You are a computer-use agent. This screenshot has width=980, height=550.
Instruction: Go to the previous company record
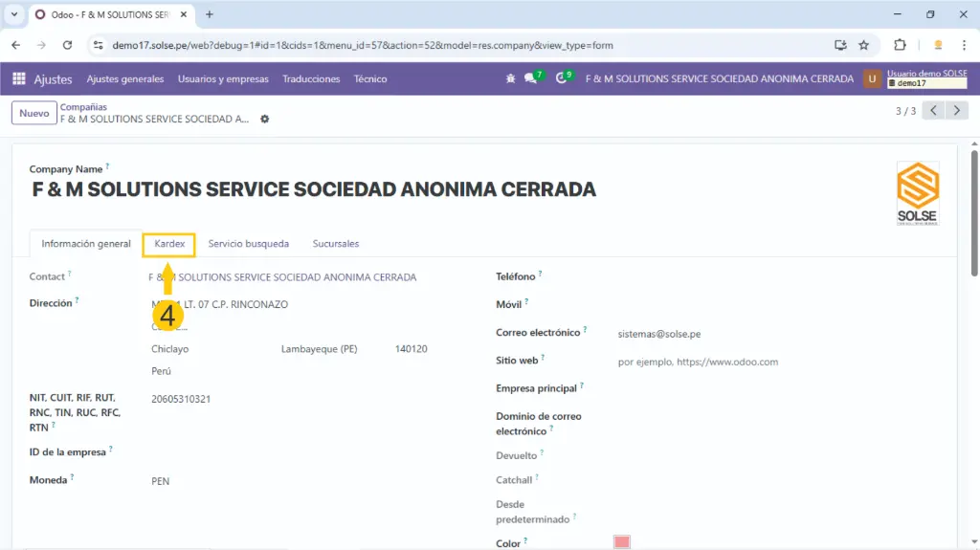pos(933,111)
